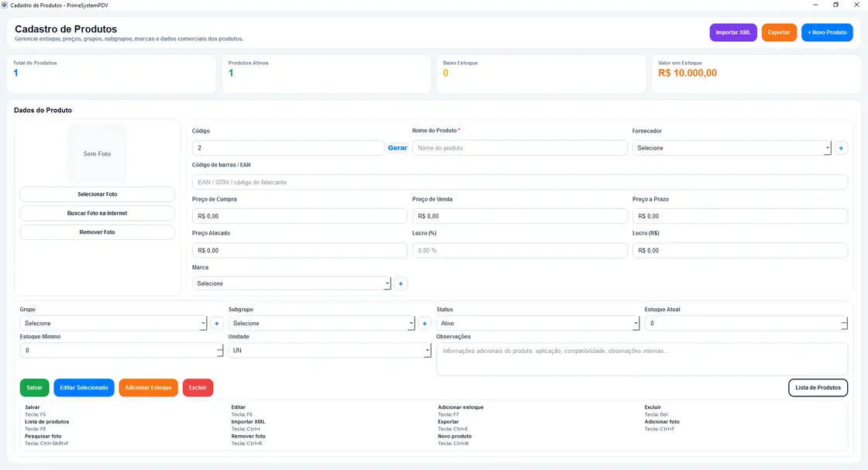
Task: Adjust the Estoque Mínimo stepper control
Action: (x=220, y=351)
